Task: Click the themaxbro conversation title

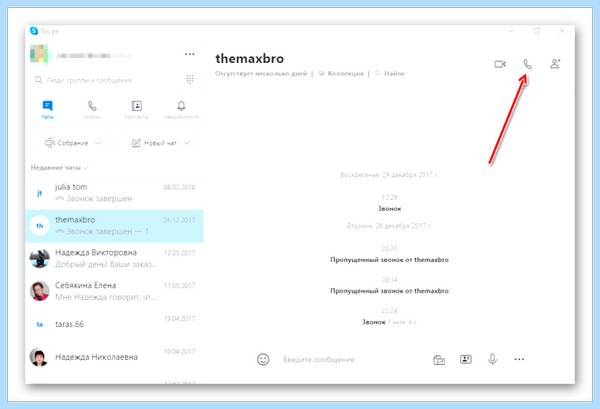Action: point(249,59)
